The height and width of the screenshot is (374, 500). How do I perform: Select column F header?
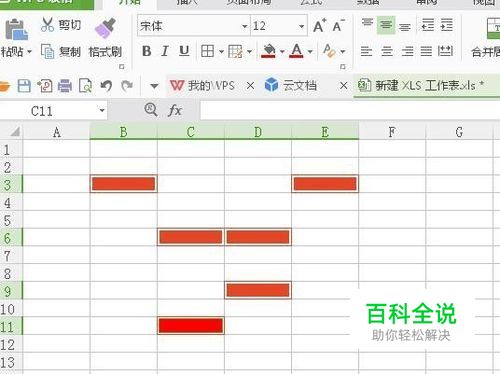tap(392, 132)
